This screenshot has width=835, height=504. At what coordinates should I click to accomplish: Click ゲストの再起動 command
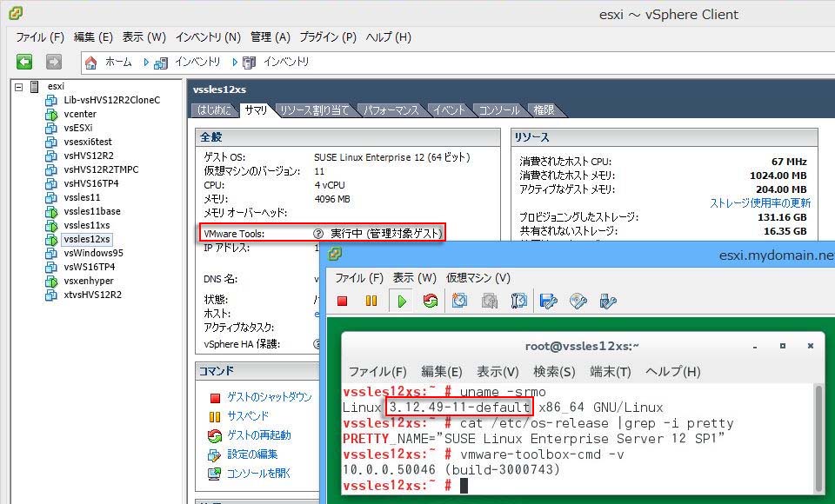point(259,435)
